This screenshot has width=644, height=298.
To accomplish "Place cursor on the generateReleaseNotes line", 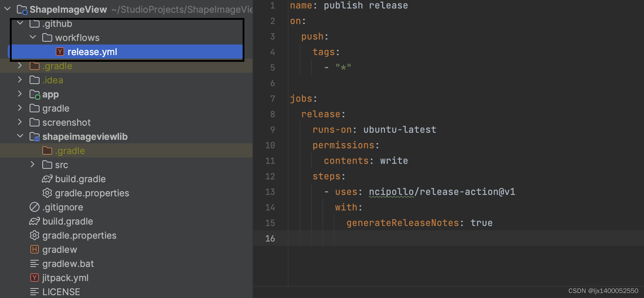I will click(x=419, y=223).
